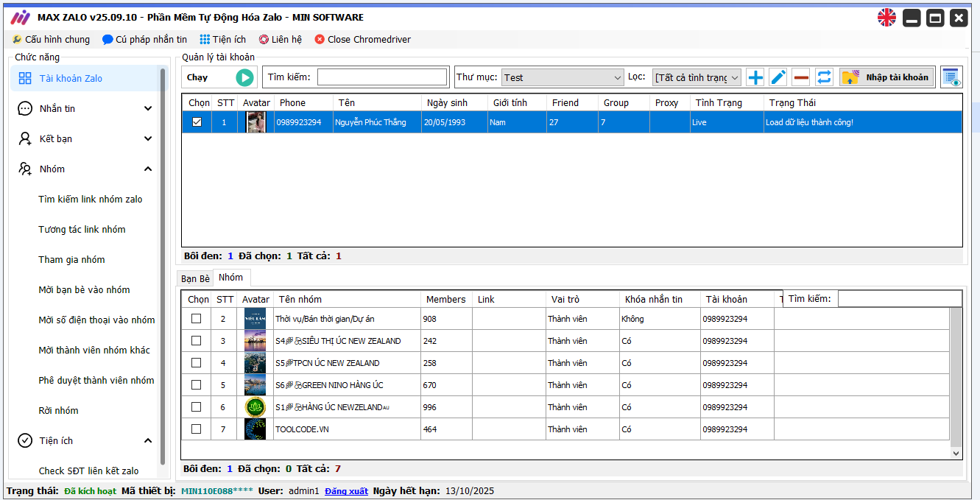Click the Close Chromedriver red icon
Viewport: 980px width, 500px height.
320,40
